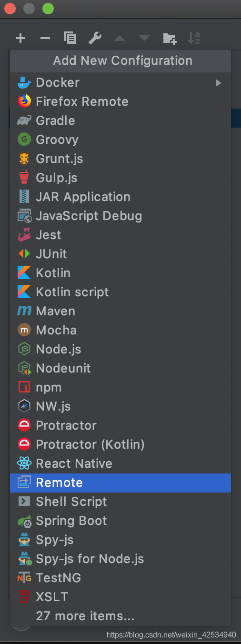Select Protractor (Kotlin) entry
The image size is (241, 644).
point(120,444)
